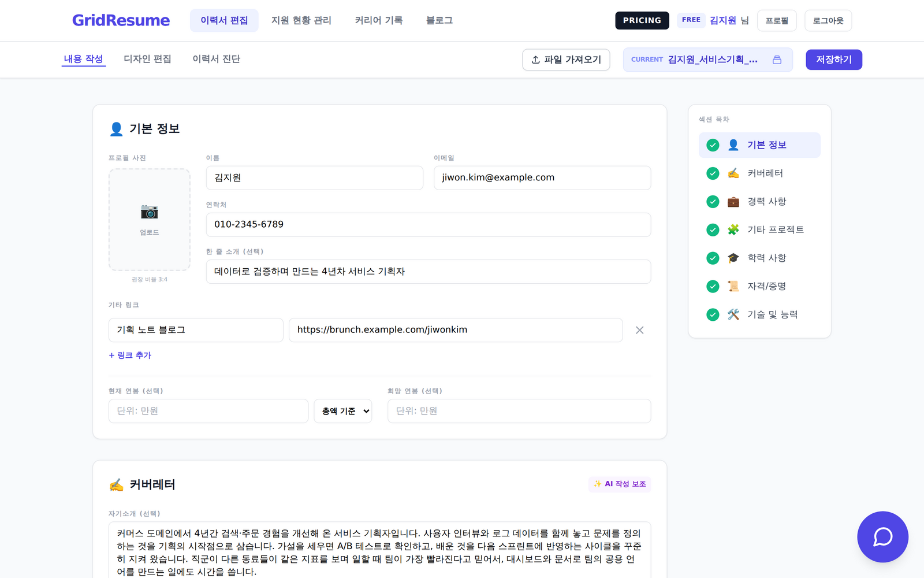Jump to 경력 사항 section label
Viewport: 924px width, 578px height.
[767, 202]
